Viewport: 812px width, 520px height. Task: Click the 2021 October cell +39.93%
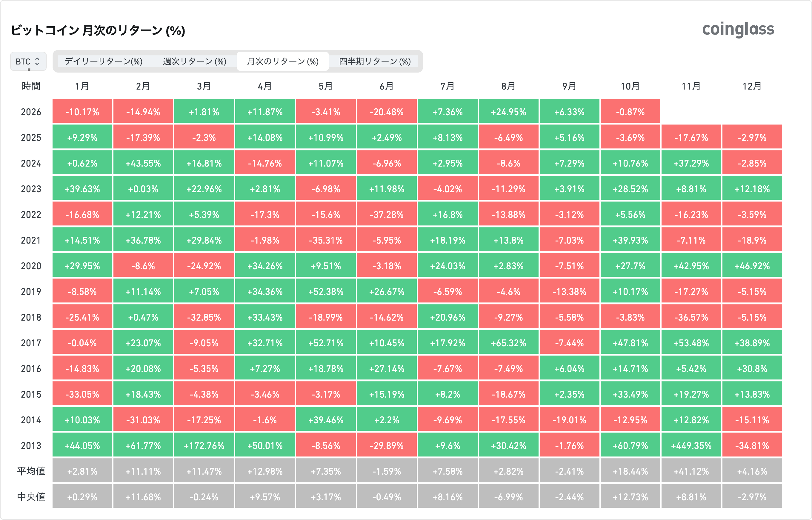630,240
